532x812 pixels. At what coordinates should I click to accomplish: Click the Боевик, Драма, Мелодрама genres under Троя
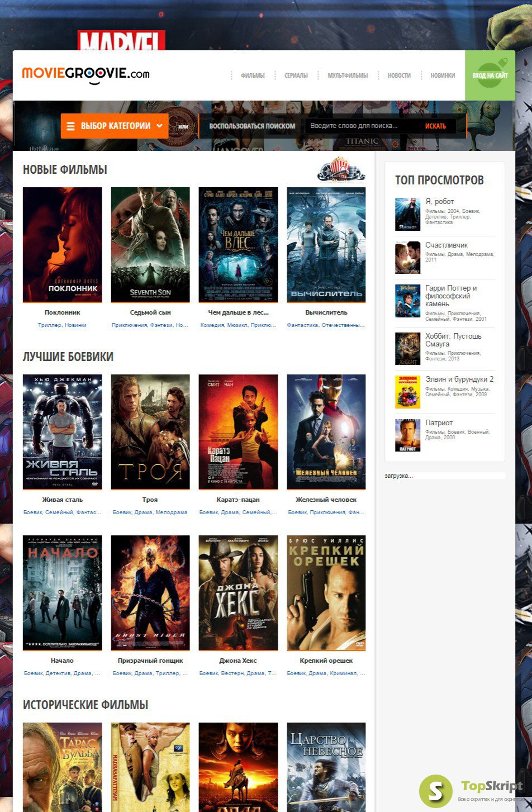coord(150,512)
